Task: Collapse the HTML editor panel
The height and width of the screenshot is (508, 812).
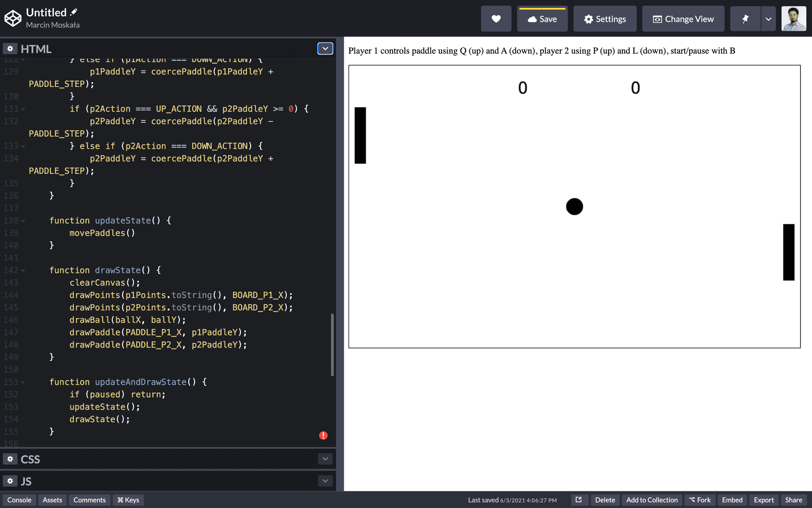Action: (x=325, y=48)
